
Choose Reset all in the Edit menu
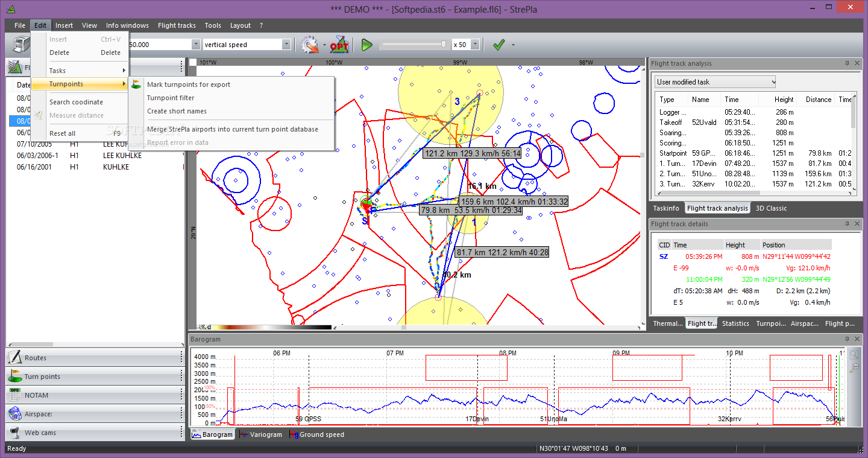click(80, 133)
